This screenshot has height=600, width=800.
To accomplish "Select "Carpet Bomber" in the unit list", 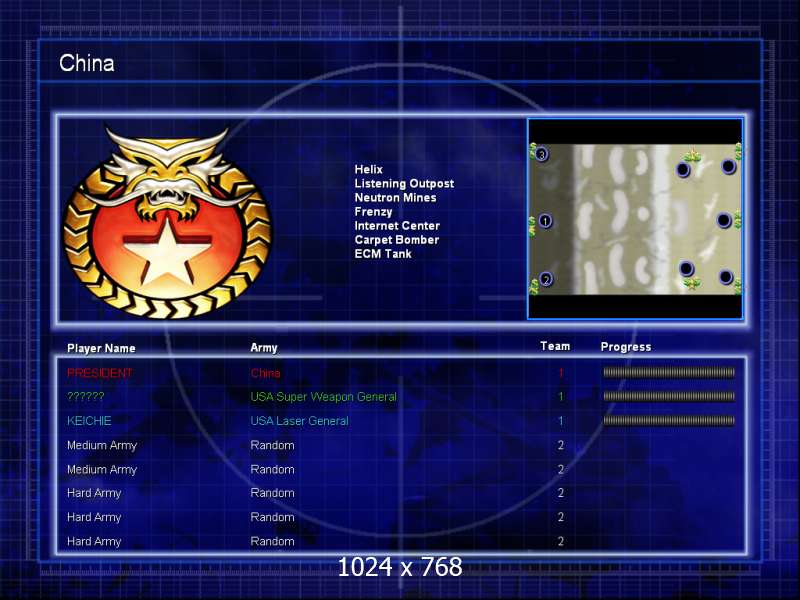I will pyautogui.click(x=396, y=240).
